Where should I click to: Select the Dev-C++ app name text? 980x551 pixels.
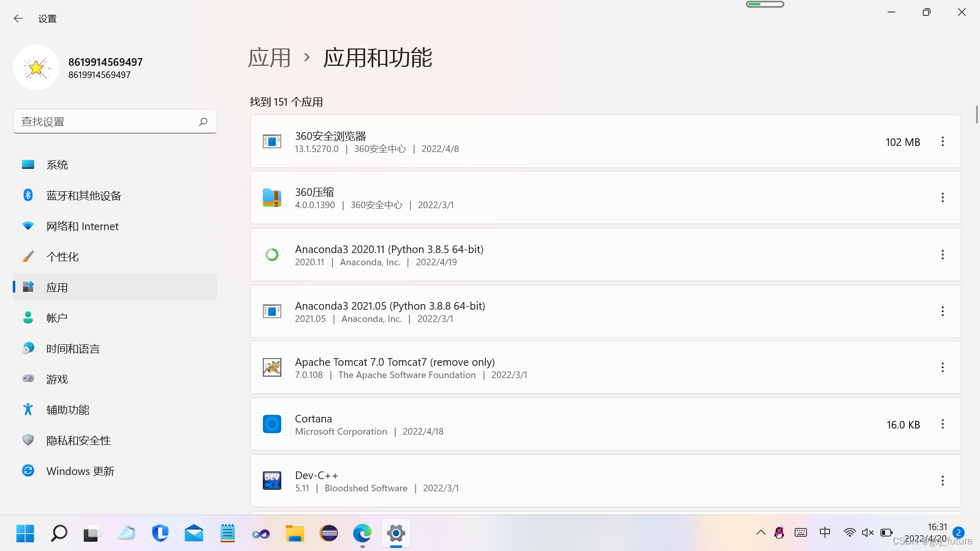[316, 475]
